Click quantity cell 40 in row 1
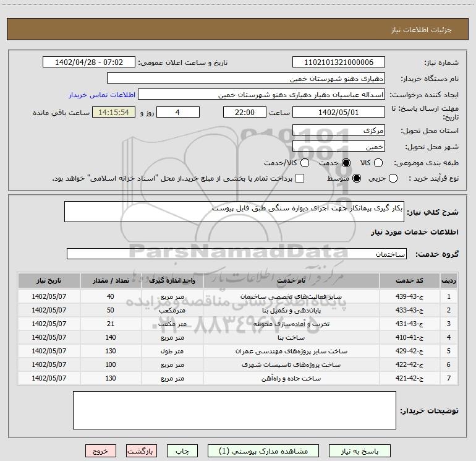 pyautogui.click(x=111, y=296)
